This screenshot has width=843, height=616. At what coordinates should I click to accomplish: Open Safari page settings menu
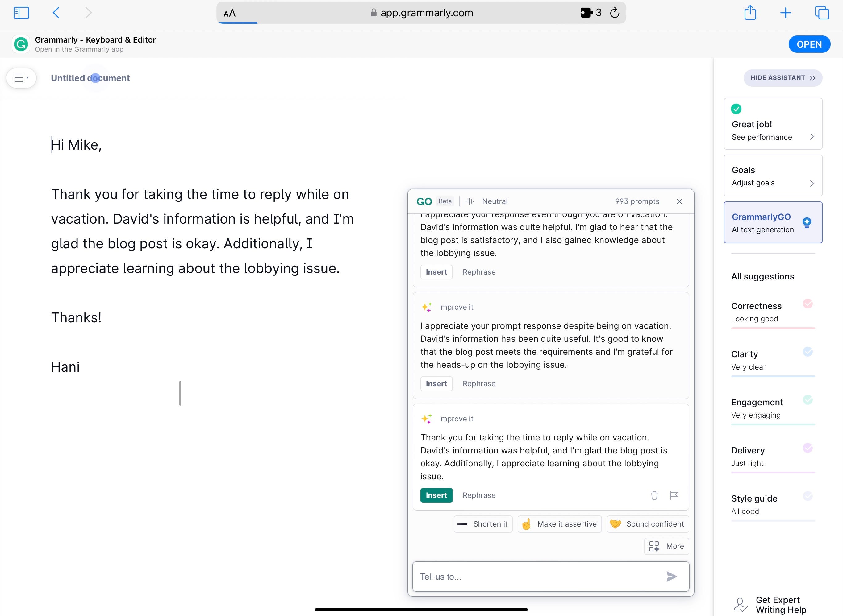click(229, 13)
